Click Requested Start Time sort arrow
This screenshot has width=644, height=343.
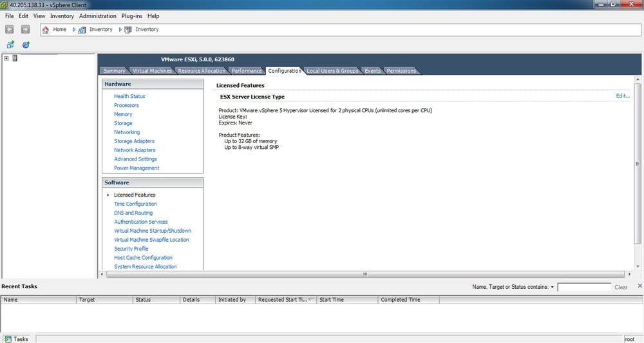[x=311, y=299]
